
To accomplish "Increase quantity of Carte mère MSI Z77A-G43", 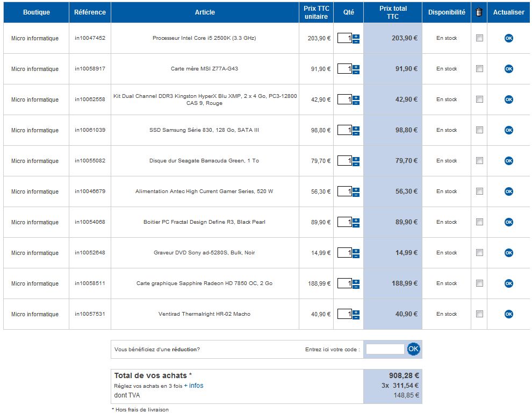I will [x=356, y=67].
